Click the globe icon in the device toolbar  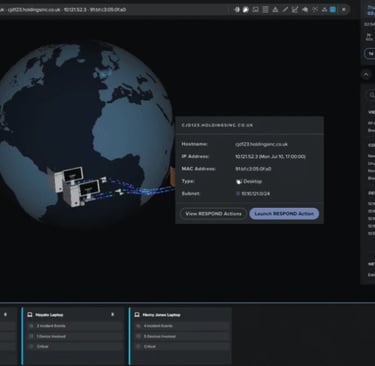click(x=237, y=10)
